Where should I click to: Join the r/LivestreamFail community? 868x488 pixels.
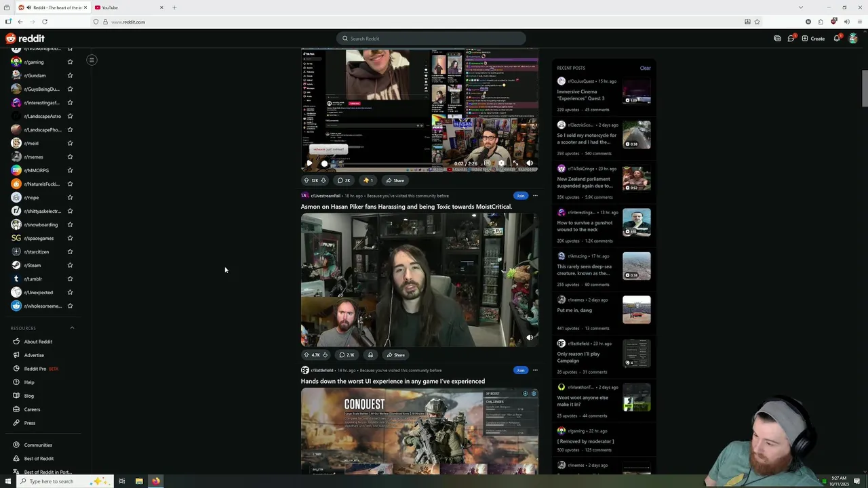coord(520,196)
